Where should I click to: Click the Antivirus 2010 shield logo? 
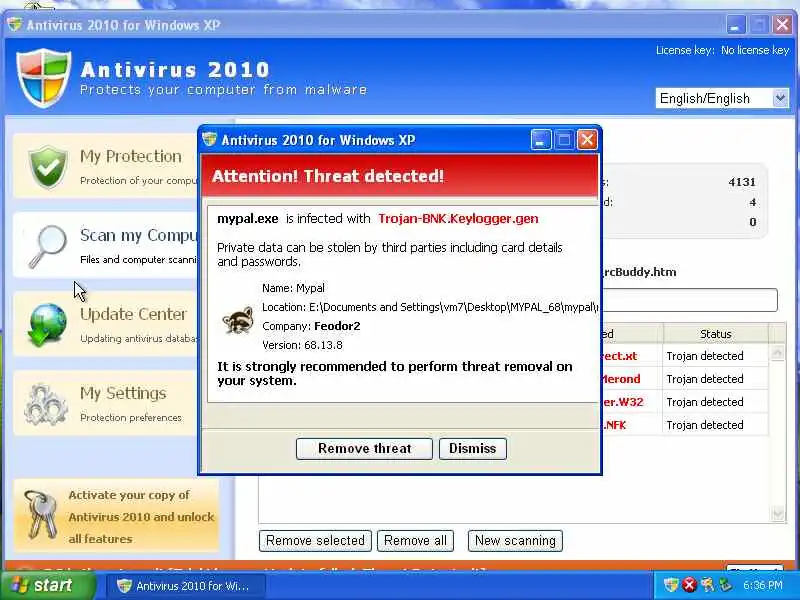(x=43, y=78)
